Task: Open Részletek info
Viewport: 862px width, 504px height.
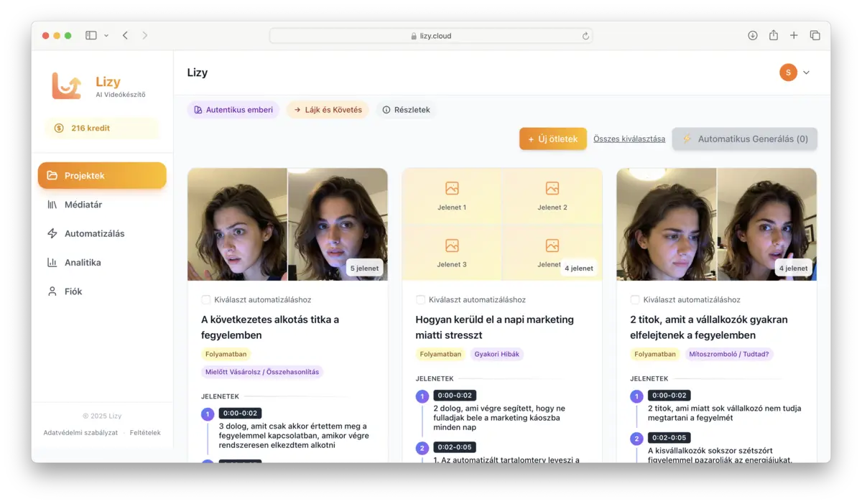Action: tap(407, 110)
